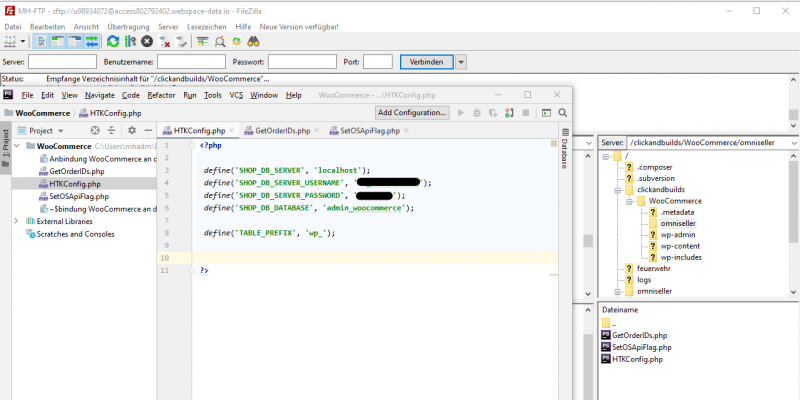Click the Verbinden button
The width and height of the screenshot is (800, 400).
coord(425,62)
